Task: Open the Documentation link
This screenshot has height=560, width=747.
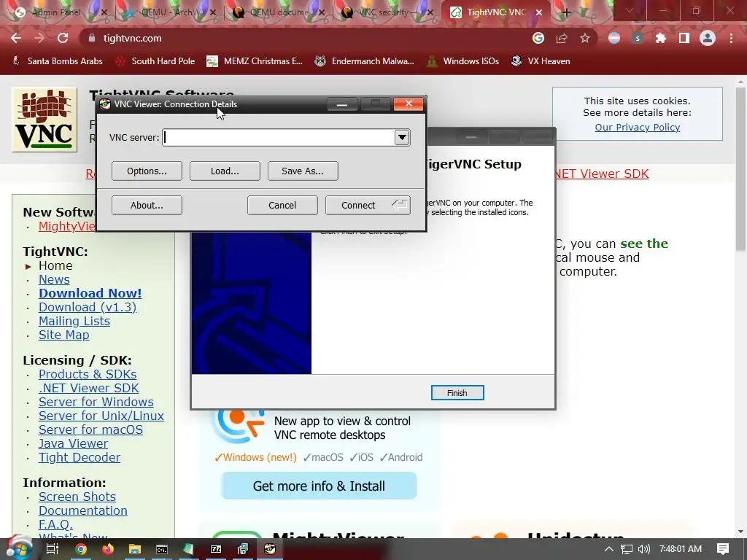Action: click(x=83, y=510)
